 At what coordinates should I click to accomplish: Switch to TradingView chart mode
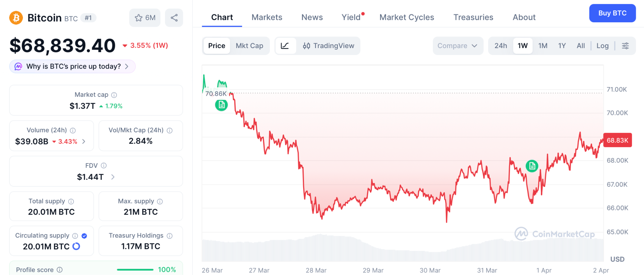329,46
